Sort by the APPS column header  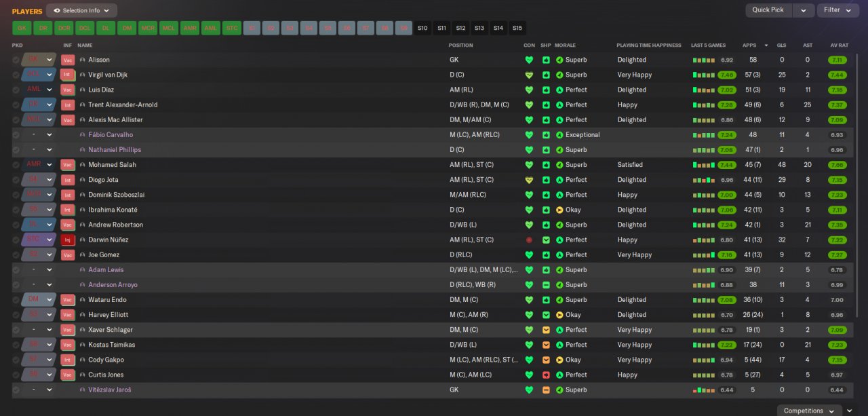click(x=749, y=45)
